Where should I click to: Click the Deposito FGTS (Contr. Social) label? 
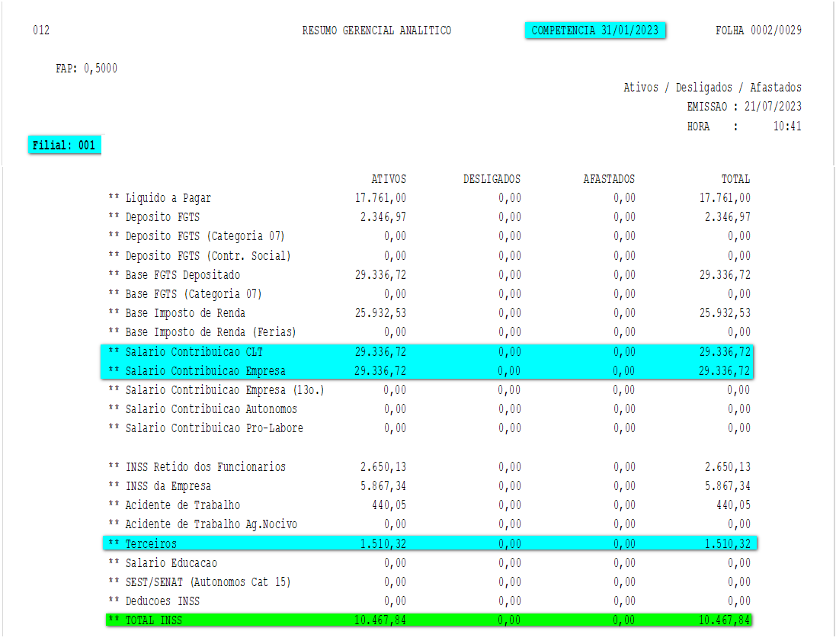(x=200, y=256)
